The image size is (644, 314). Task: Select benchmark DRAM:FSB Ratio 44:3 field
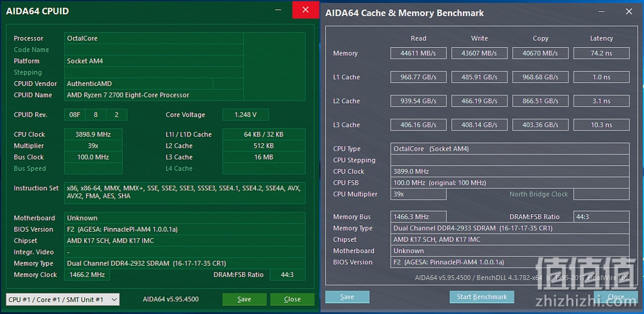coord(601,217)
